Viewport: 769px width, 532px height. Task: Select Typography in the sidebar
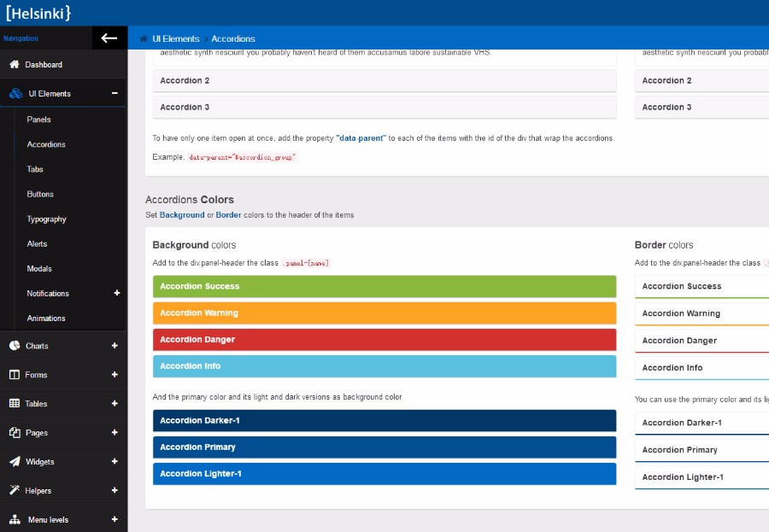click(x=46, y=219)
